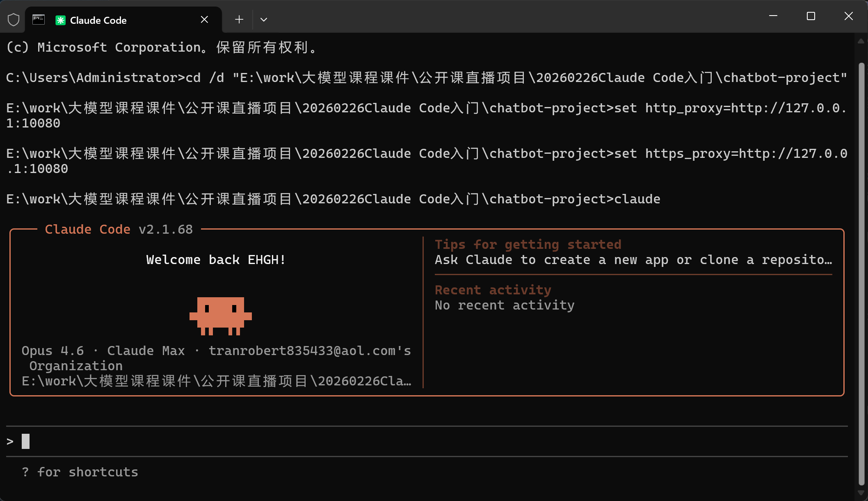
Task: Click the terminal icon on the Claude Code tab
Action: pos(39,19)
